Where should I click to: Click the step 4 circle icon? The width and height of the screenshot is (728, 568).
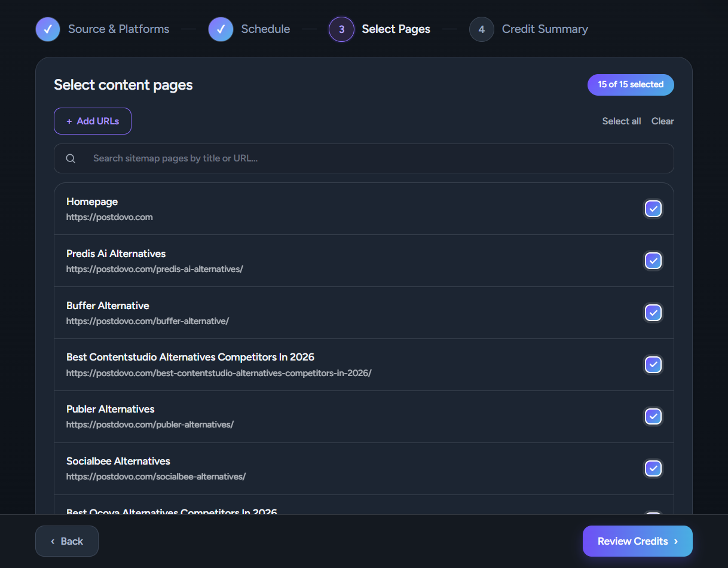(x=482, y=29)
